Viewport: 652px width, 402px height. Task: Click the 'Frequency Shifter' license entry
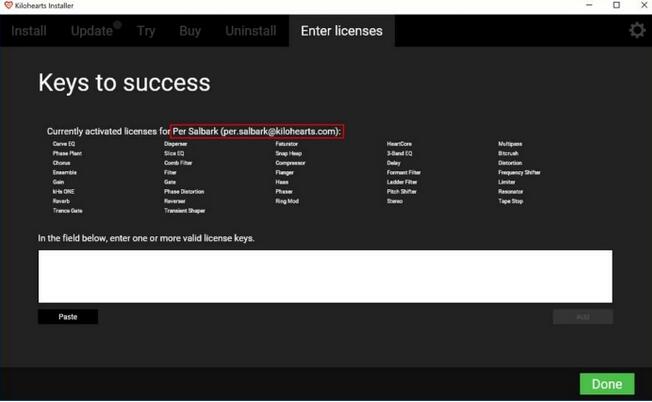pos(520,173)
